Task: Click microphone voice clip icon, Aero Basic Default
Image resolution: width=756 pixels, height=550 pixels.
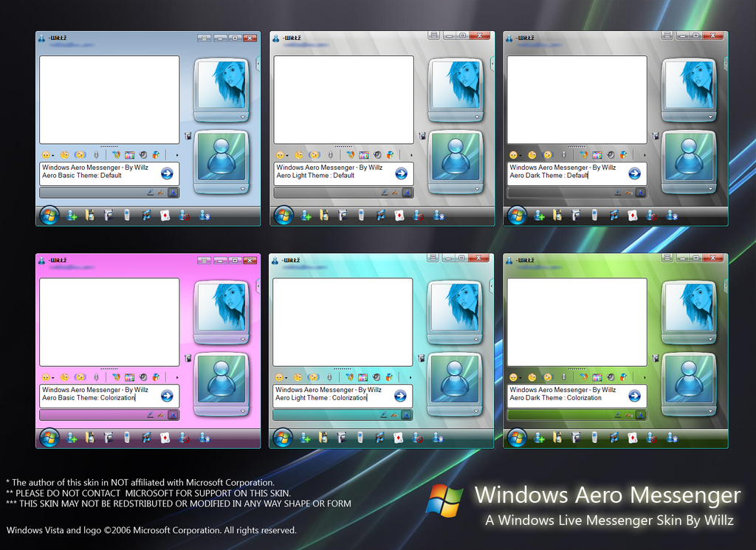Action: pos(97,155)
